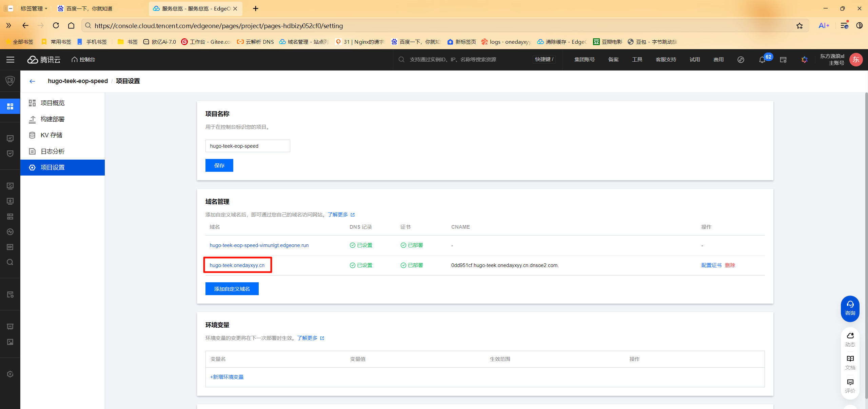Click the notification bell icon
The width and height of the screenshot is (868, 409).
[762, 60]
